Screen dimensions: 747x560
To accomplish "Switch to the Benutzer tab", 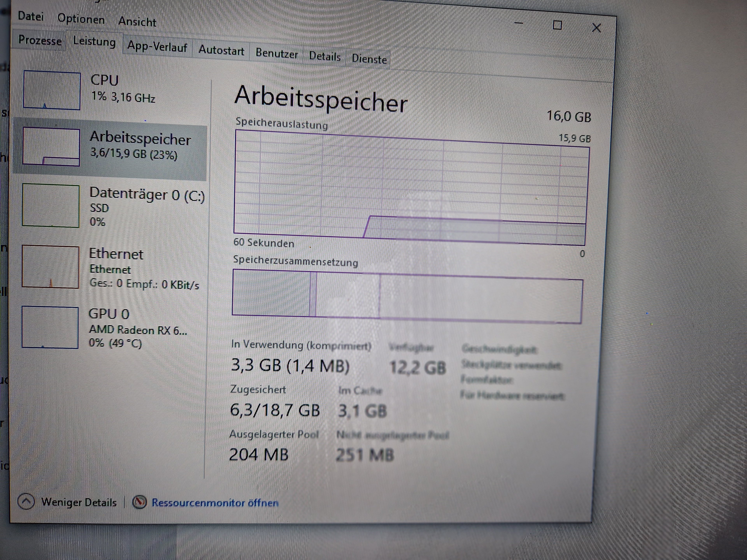I will (277, 54).
